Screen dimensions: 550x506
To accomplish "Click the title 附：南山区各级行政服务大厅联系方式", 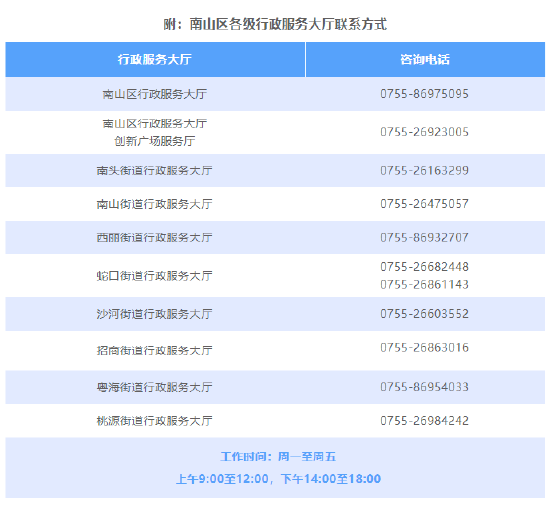I will coord(275,24).
